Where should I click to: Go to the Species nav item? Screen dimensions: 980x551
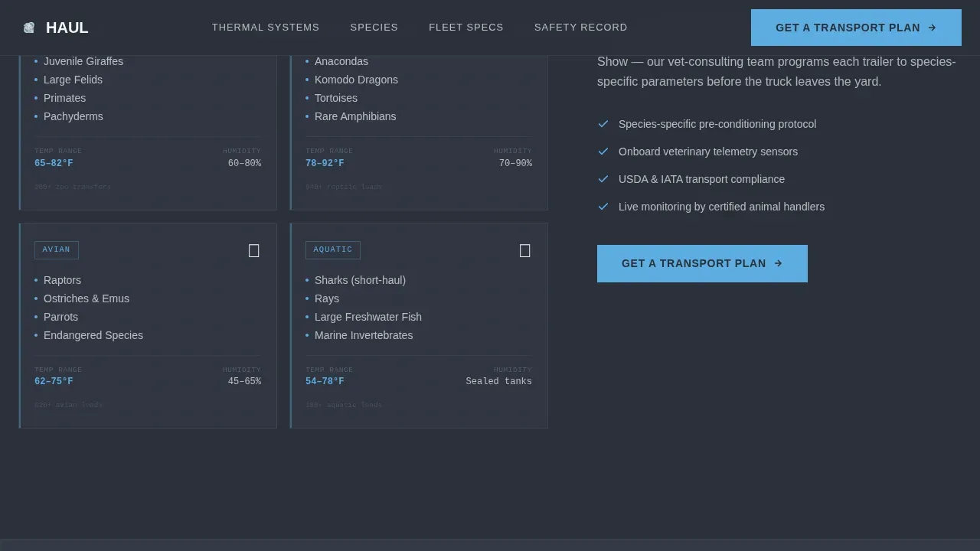click(x=374, y=28)
